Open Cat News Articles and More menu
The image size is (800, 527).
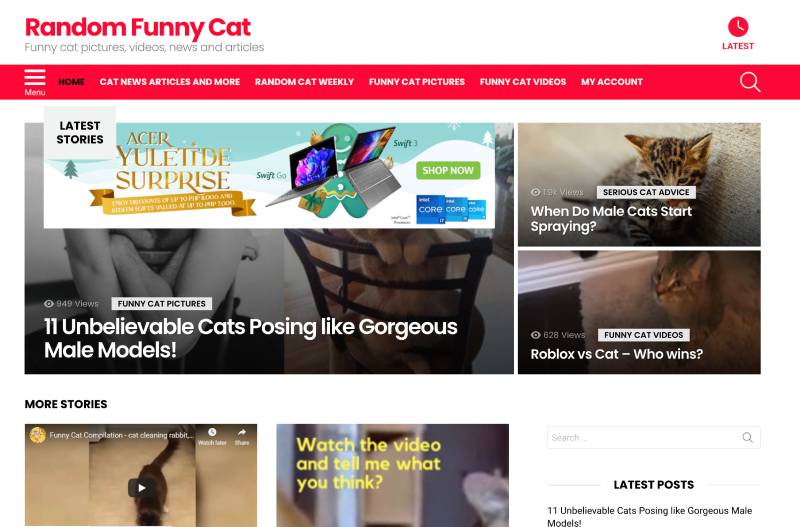[169, 82]
